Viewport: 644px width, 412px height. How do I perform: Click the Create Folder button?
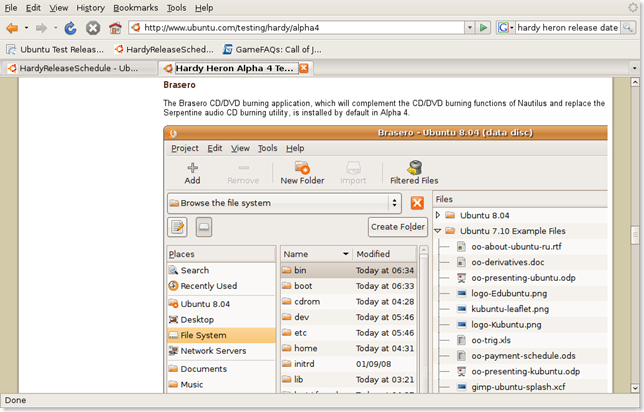pyautogui.click(x=398, y=227)
